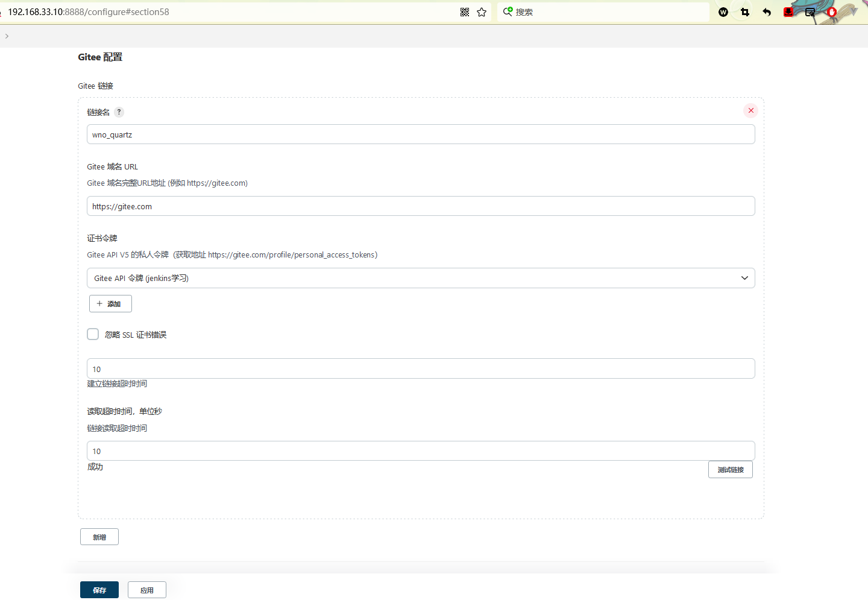Click the 应用 button
The width and height of the screenshot is (868, 600).
point(147,590)
